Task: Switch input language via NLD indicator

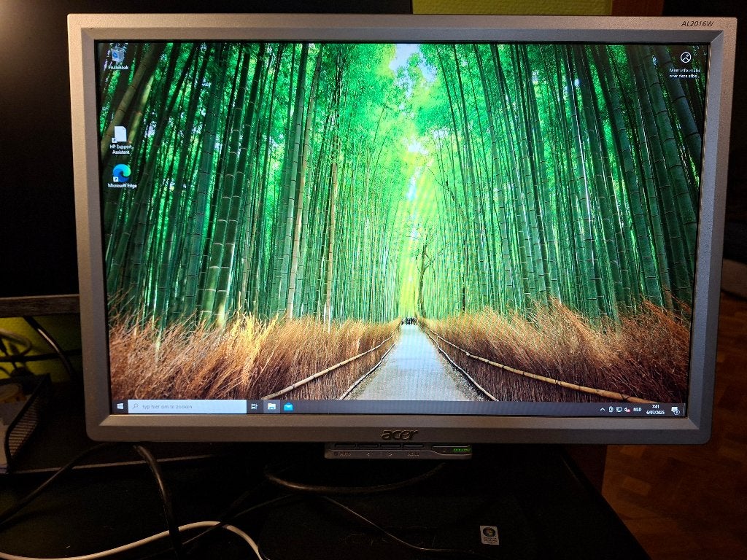Action: [x=638, y=410]
